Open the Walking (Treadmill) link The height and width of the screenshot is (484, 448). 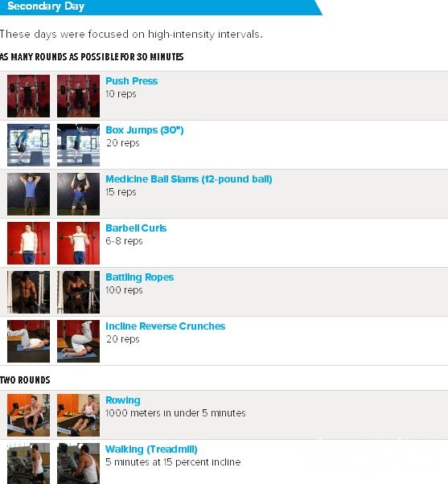coord(151,449)
